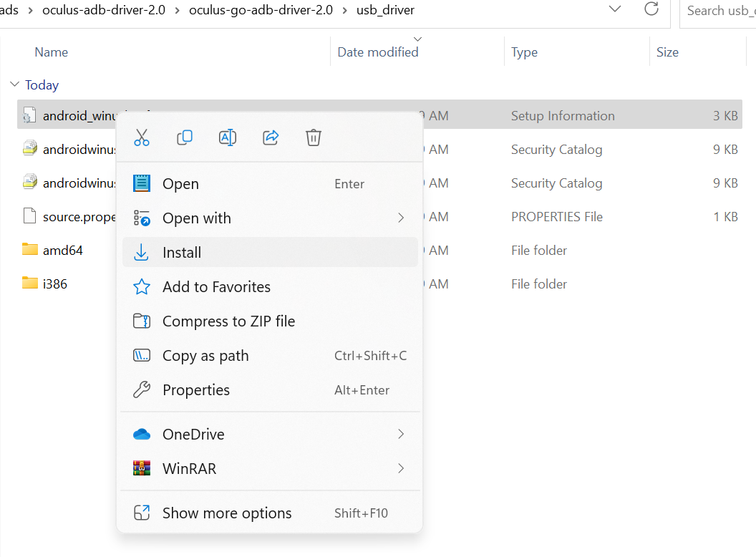Image resolution: width=756 pixels, height=557 pixels.
Task: Select Install from the context menu
Action: coord(182,253)
